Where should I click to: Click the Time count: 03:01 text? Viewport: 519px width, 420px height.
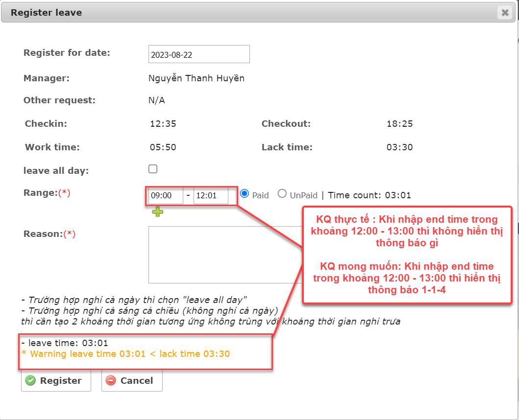(x=370, y=195)
